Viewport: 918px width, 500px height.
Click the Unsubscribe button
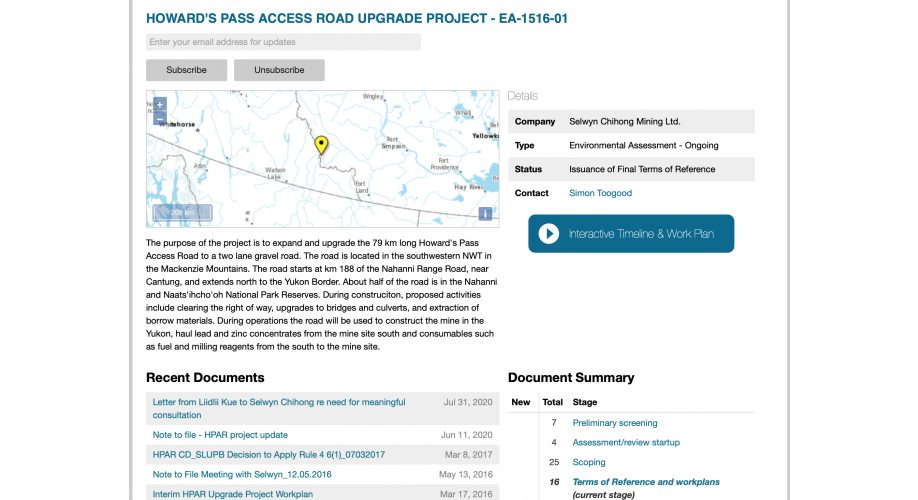(x=279, y=70)
